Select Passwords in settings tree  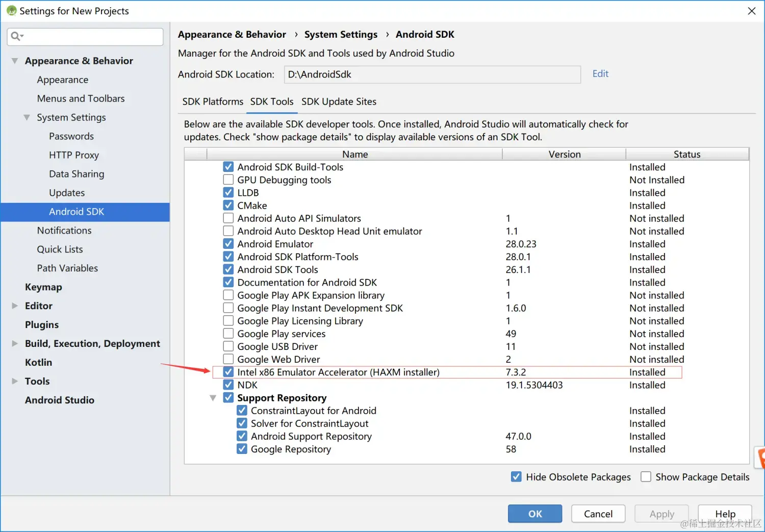71,136
